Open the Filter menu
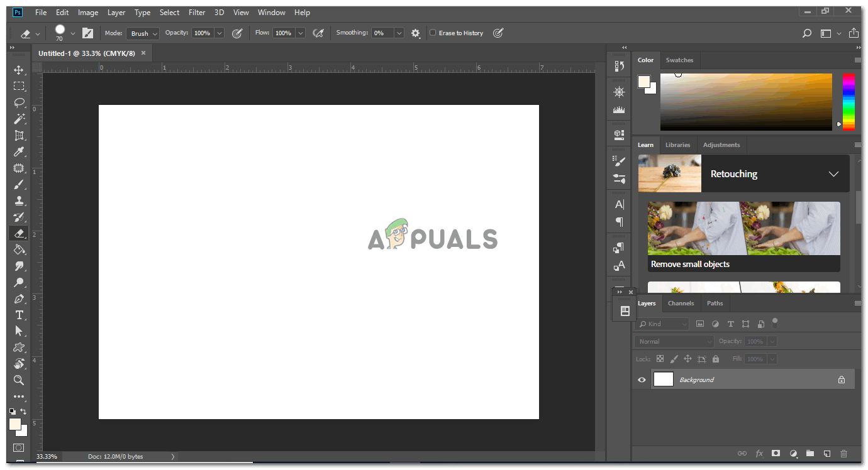Viewport: 868px width, 470px height. [x=197, y=13]
